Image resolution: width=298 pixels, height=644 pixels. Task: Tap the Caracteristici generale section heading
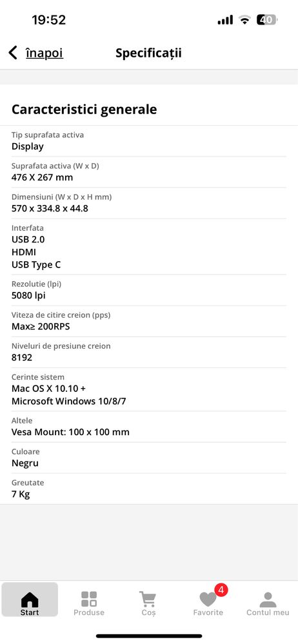pyautogui.click(x=84, y=110)
